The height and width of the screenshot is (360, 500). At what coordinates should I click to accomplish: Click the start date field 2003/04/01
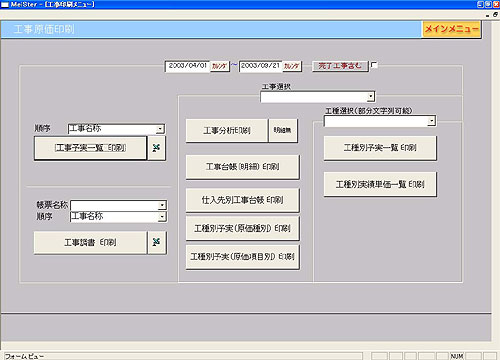pyautogui.click(x=188, y=66)
